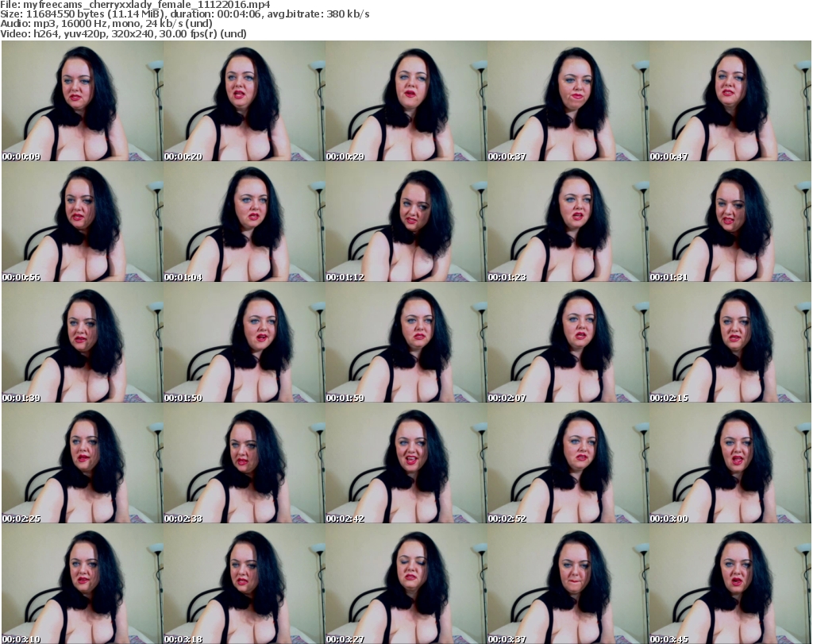Image resolution: width=813 pixels, height=644 pixels.
Task: Click the thumbnail at 00:03:27
Action: (406, 584)
